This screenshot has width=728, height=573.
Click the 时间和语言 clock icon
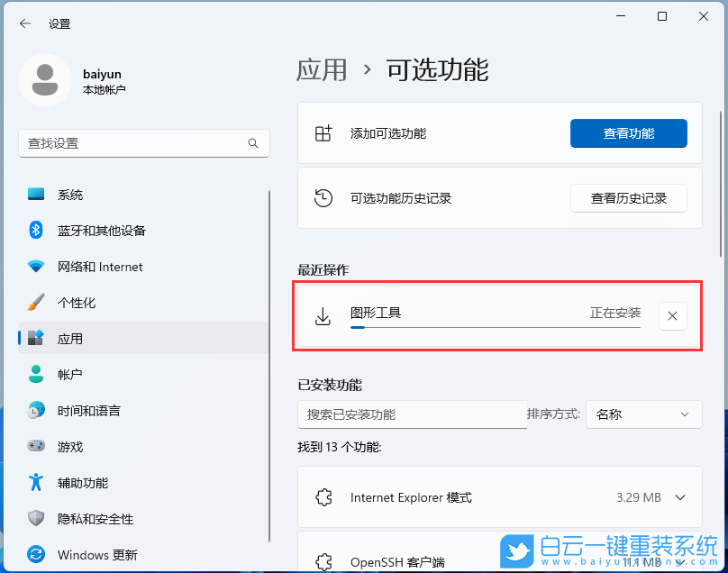(36, 411)
